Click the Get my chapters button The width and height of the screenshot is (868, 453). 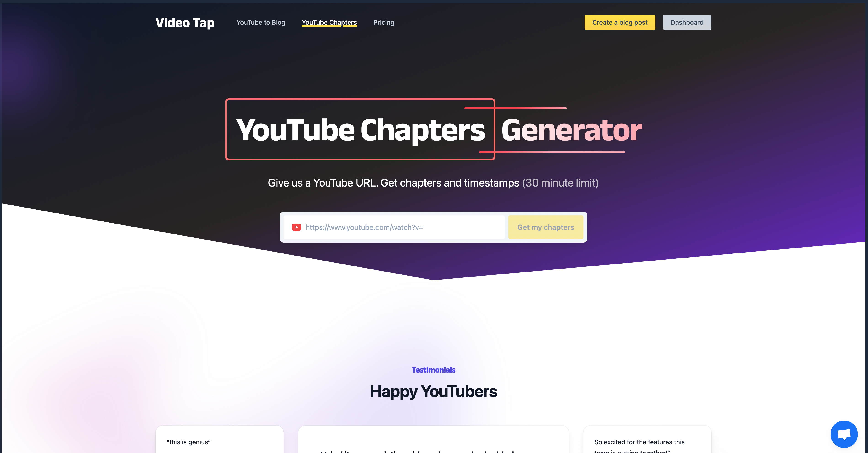pyautogui.click(x=545, y=227)
